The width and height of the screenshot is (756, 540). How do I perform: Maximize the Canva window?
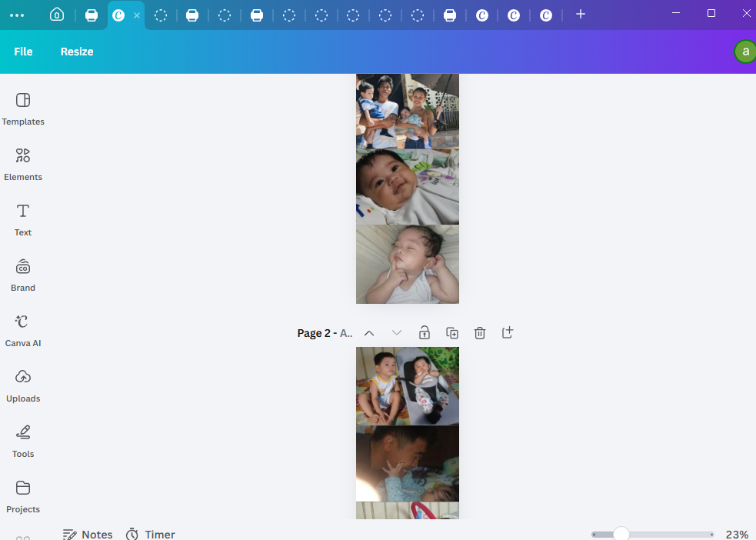click(x=711, y=14)
